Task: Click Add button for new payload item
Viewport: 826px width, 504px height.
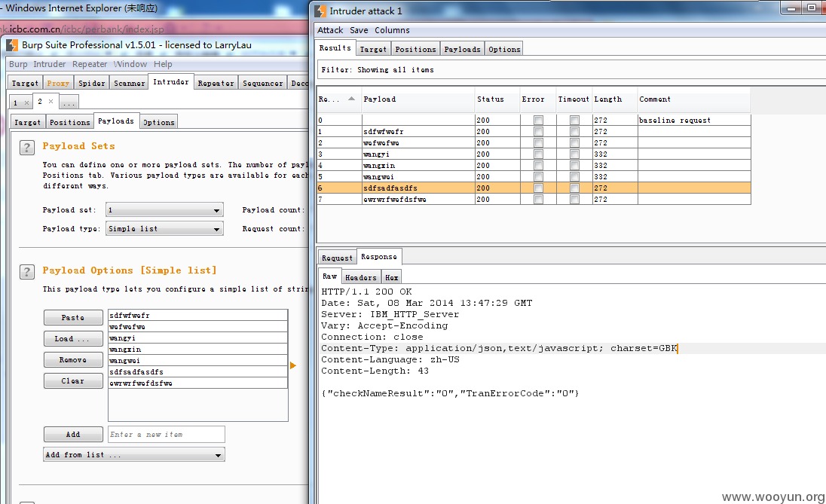Action: pos(72,435)
